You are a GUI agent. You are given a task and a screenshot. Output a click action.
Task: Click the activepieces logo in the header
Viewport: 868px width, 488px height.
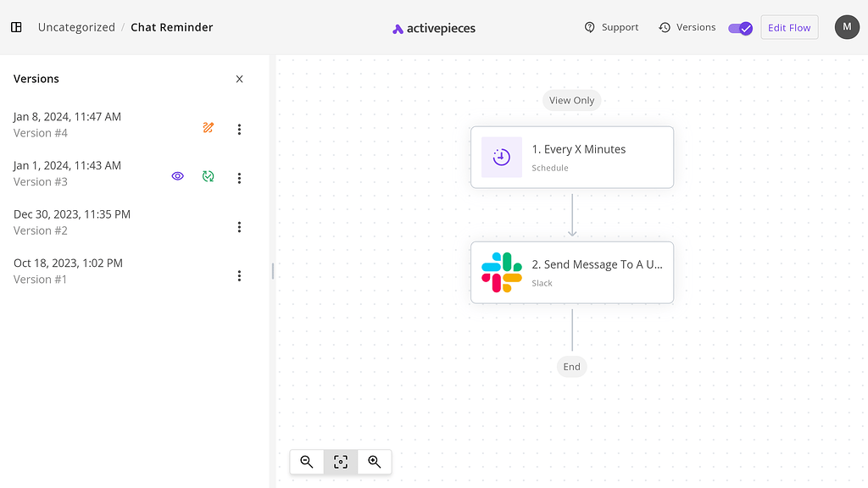coord(433,27)
